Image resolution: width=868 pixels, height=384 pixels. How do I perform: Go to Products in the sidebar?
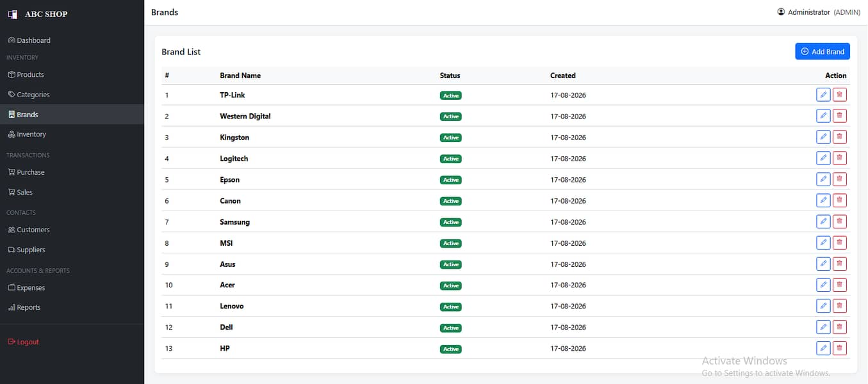pyautogui.click(x=72, y=75)
